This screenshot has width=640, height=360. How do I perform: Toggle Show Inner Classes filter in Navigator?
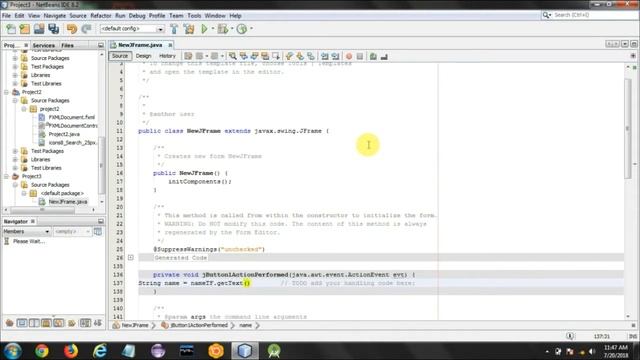(59, 323)
